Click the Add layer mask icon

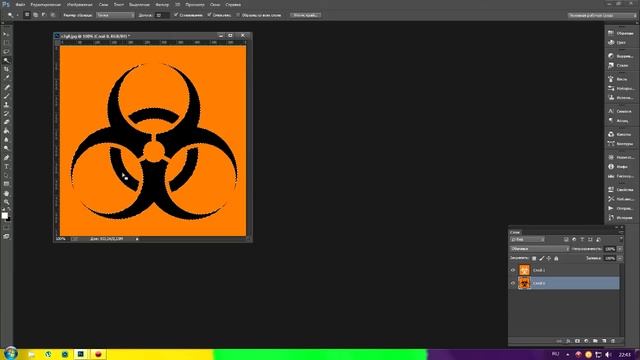(577, 341)
